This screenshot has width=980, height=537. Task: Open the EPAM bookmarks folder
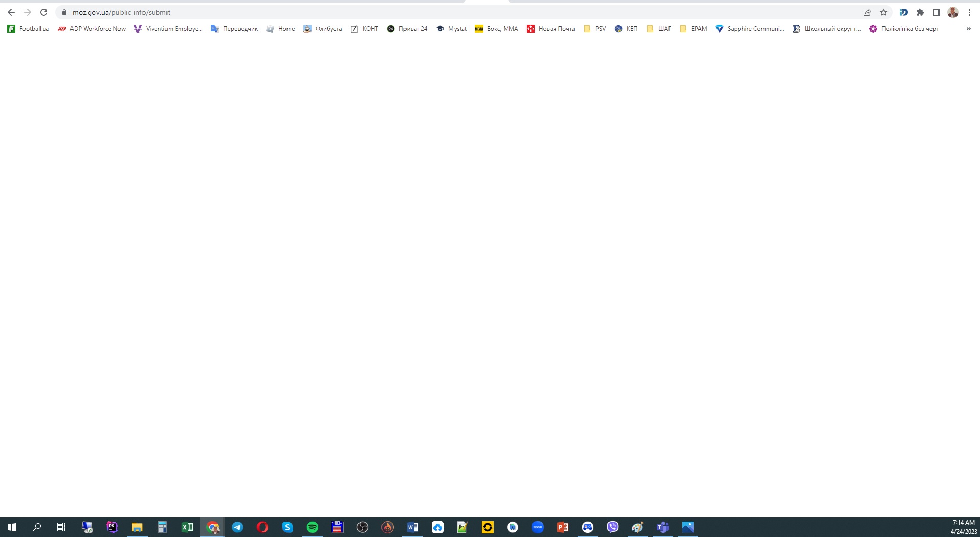click(x=694, y=29)
